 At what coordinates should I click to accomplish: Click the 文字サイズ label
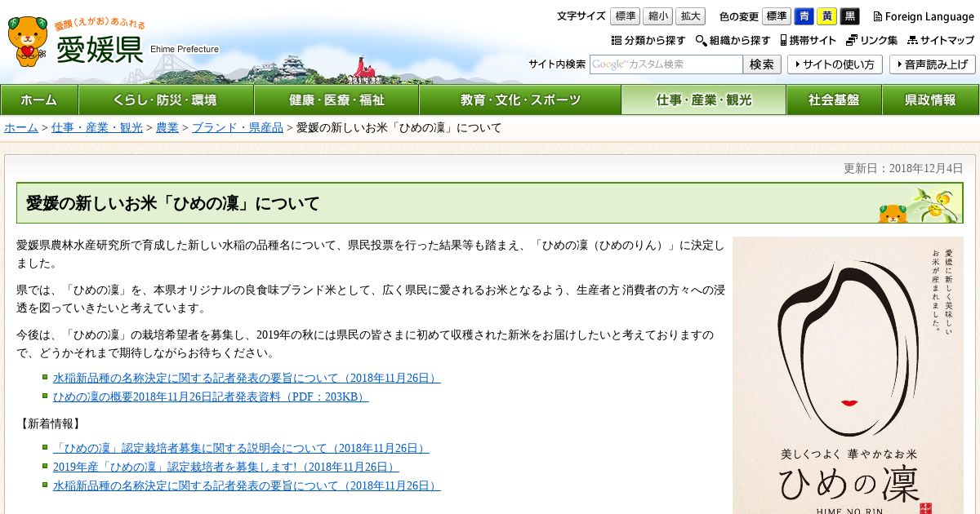tap(581, 16)
